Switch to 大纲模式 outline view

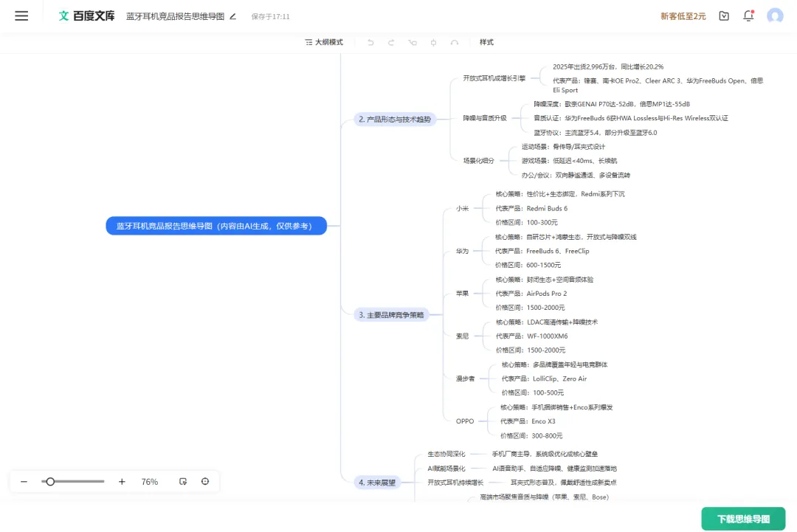(x=324, y=42)
